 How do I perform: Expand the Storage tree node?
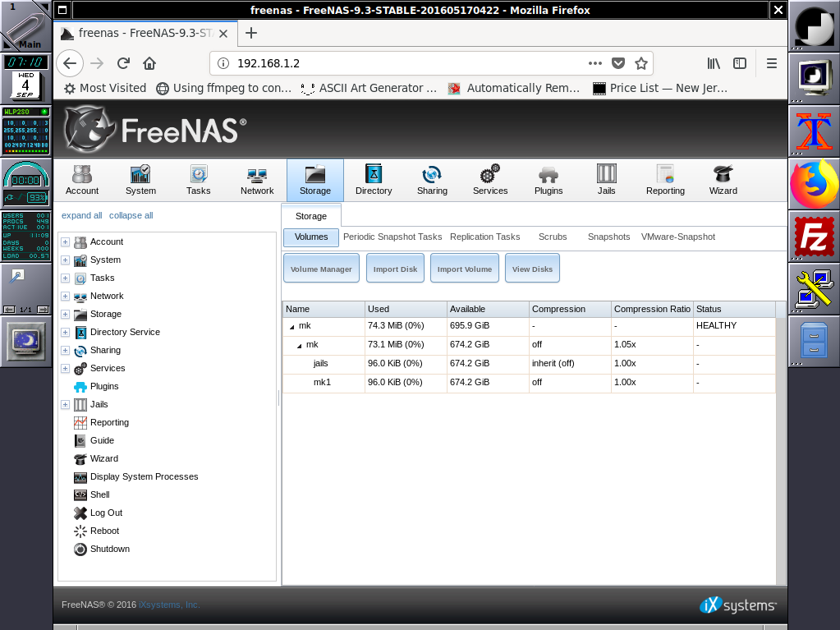[x=65, y=315]
